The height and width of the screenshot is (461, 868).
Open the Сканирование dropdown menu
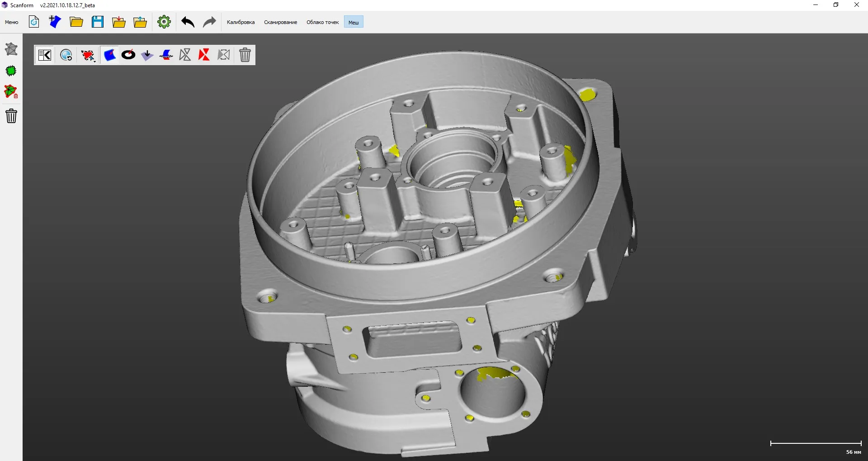(280, 22)
